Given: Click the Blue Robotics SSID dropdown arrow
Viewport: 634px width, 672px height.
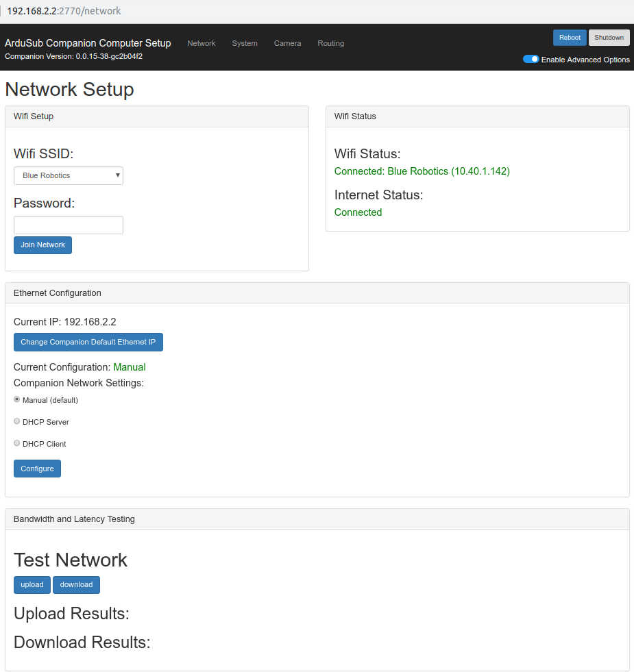Looking at the screenshot, I should click(117, 175).
